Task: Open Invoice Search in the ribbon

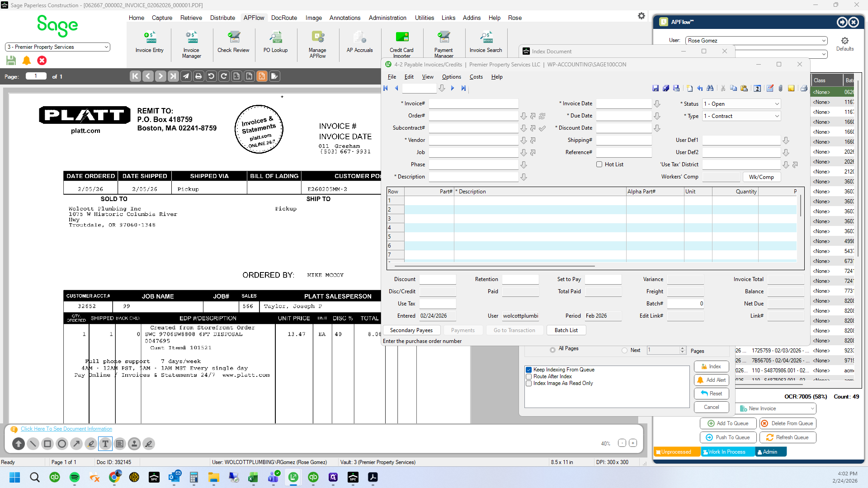Action: (486, 42)
